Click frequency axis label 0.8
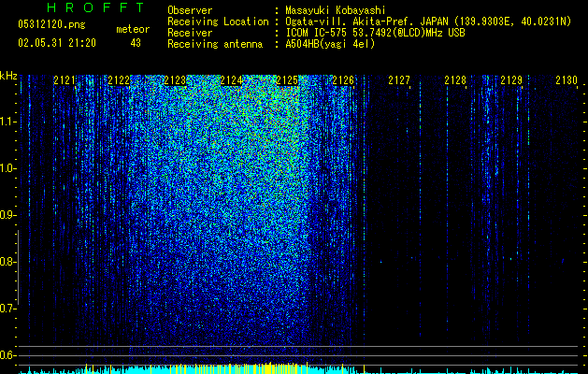 (x=7, y=262)
